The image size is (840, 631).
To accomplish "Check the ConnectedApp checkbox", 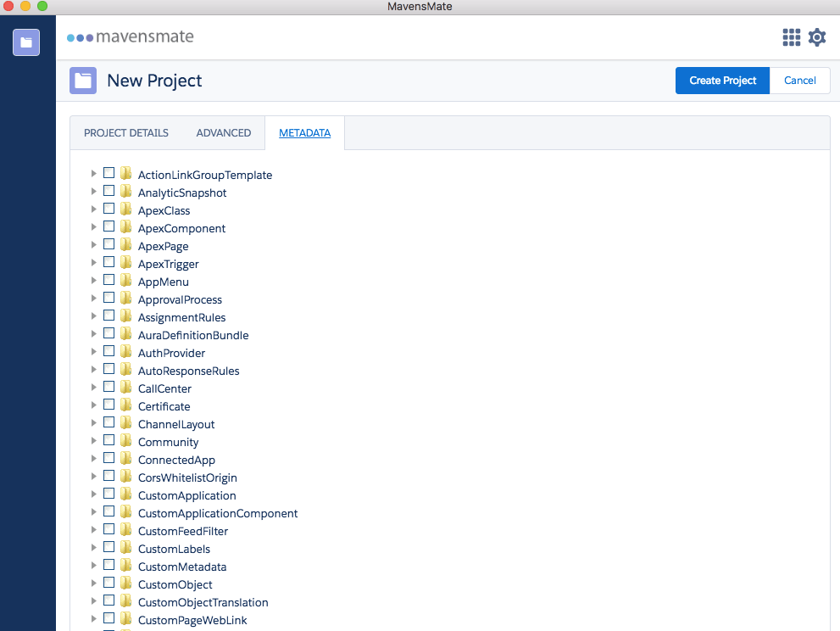I will 108,457.
